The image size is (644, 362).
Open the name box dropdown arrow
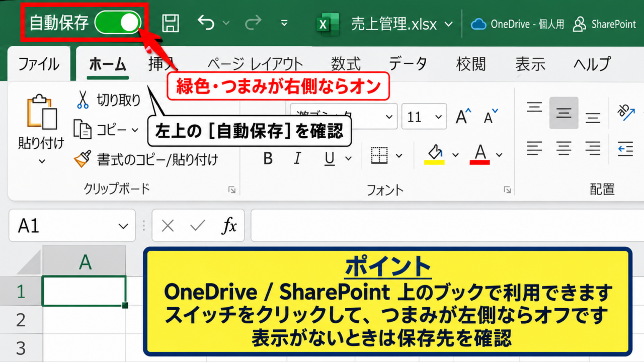123,227
